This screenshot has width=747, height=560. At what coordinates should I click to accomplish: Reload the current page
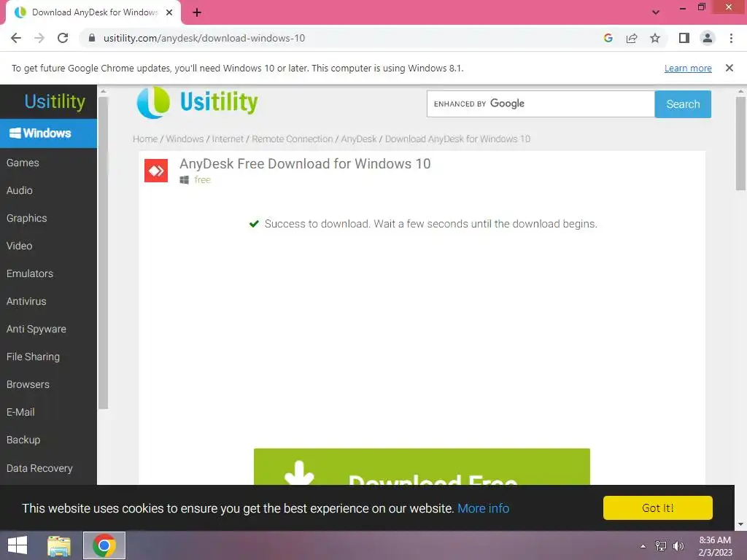63,38
